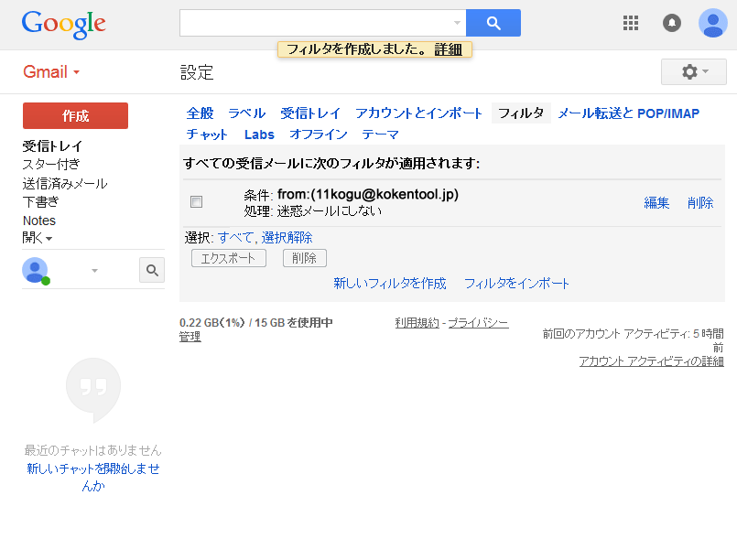Click the profile avatar

click(712, 23)
